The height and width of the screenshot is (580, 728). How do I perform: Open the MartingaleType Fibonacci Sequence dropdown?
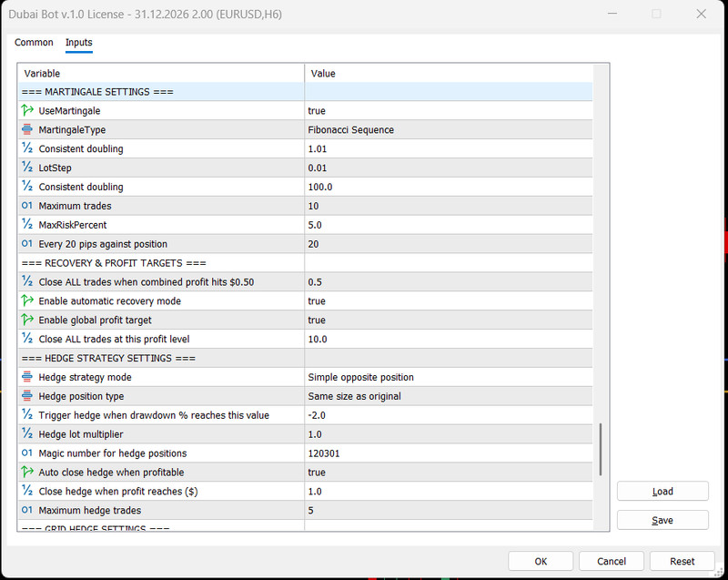[x=449, y=129]
